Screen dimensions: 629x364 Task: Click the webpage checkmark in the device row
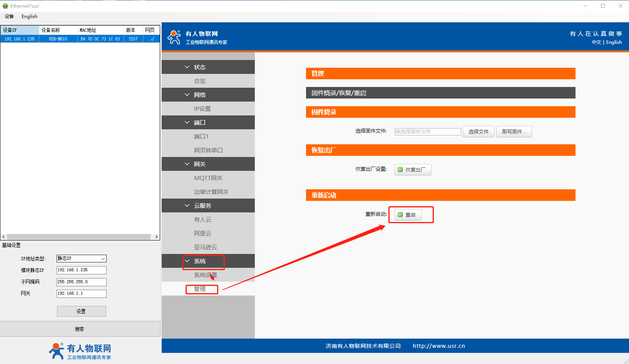point(152,39)
